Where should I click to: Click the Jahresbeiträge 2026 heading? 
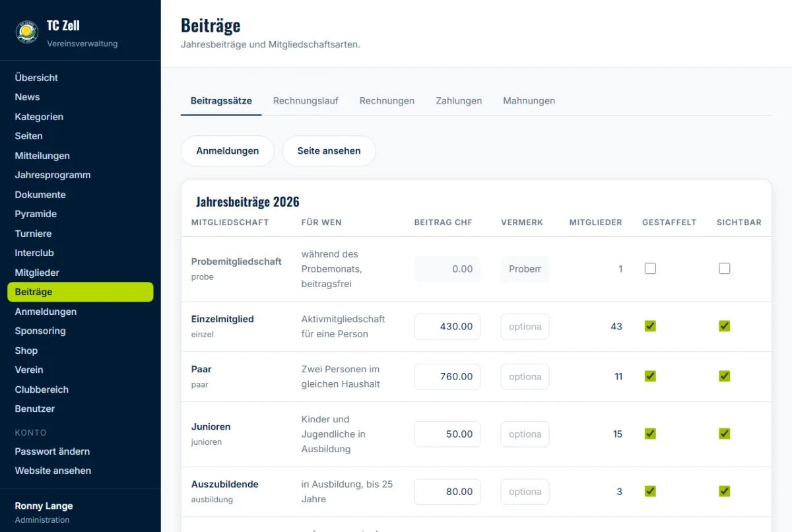click(x=247, y=202)
